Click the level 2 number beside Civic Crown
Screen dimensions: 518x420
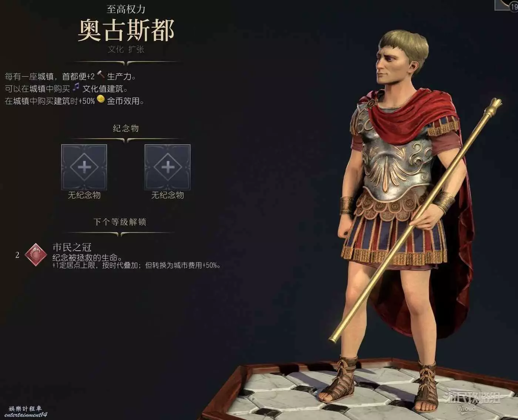(x=17, y=255)
